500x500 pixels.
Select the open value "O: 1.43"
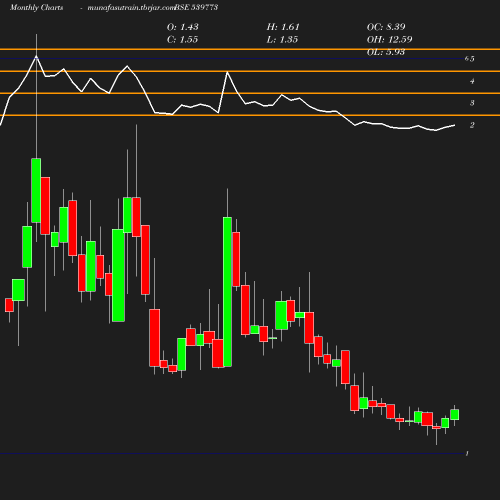[183, 27]
